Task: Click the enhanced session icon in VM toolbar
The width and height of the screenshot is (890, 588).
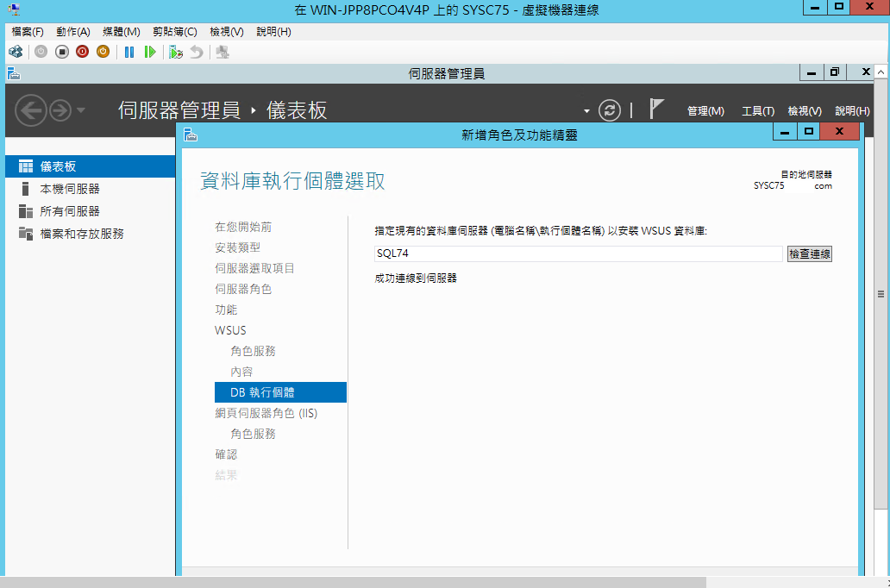Action: pyautogui.click(x=222, y=53)
